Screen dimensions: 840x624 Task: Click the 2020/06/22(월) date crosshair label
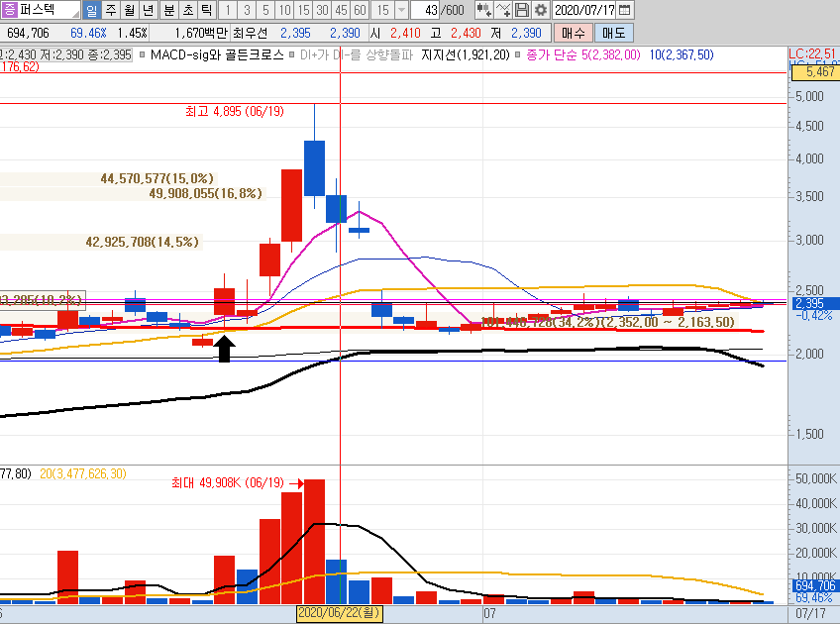click(x=339, y=613)
